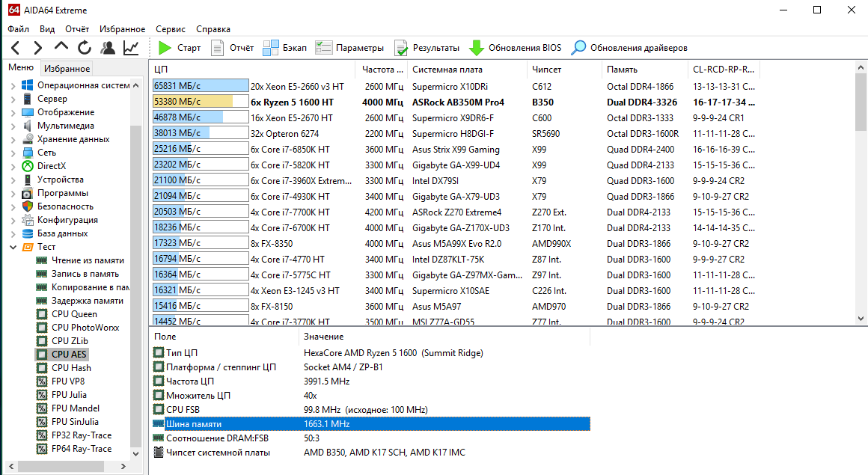Screen dimensions: 868x475
Task: Open the CPU Hash benchmark
Action: (71, 367)
